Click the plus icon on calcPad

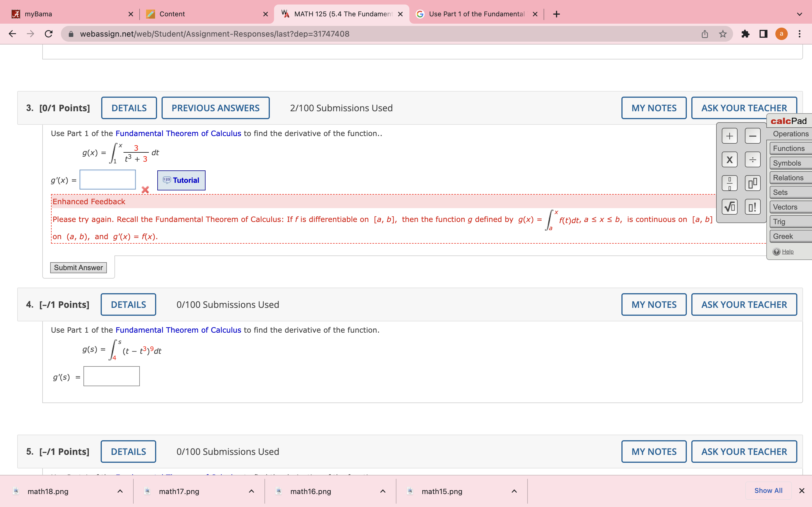pos(729,135)
